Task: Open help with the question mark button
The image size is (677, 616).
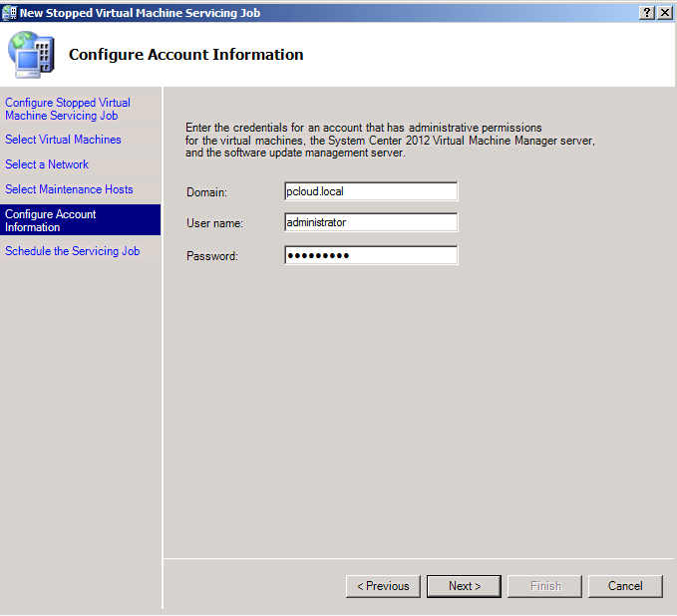Action: click(647, 13)
